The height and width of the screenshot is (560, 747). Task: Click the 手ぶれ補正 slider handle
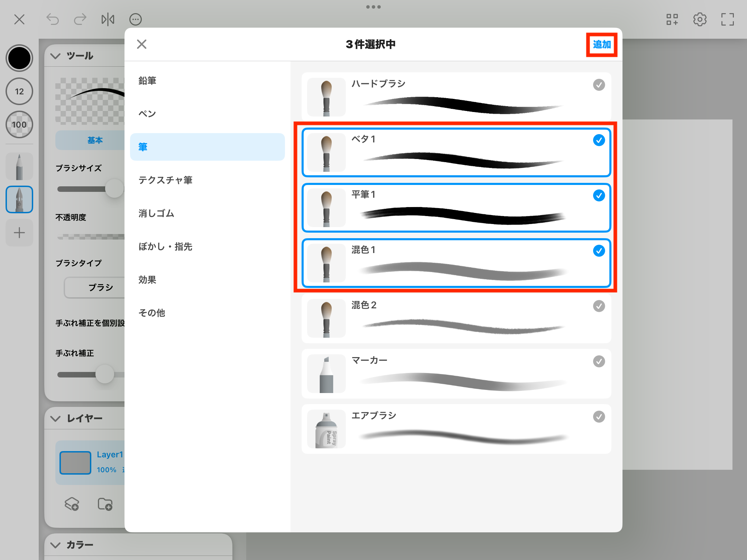105,374
